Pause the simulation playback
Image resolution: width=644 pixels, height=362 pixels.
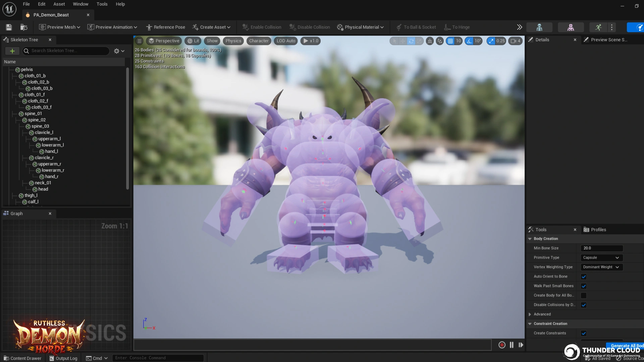[x=512, y=345]
